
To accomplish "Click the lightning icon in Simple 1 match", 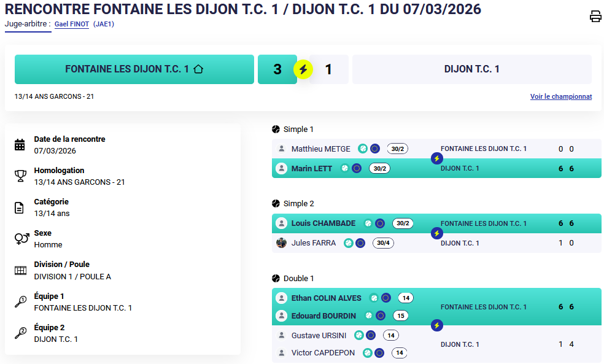I will (436, 158).
